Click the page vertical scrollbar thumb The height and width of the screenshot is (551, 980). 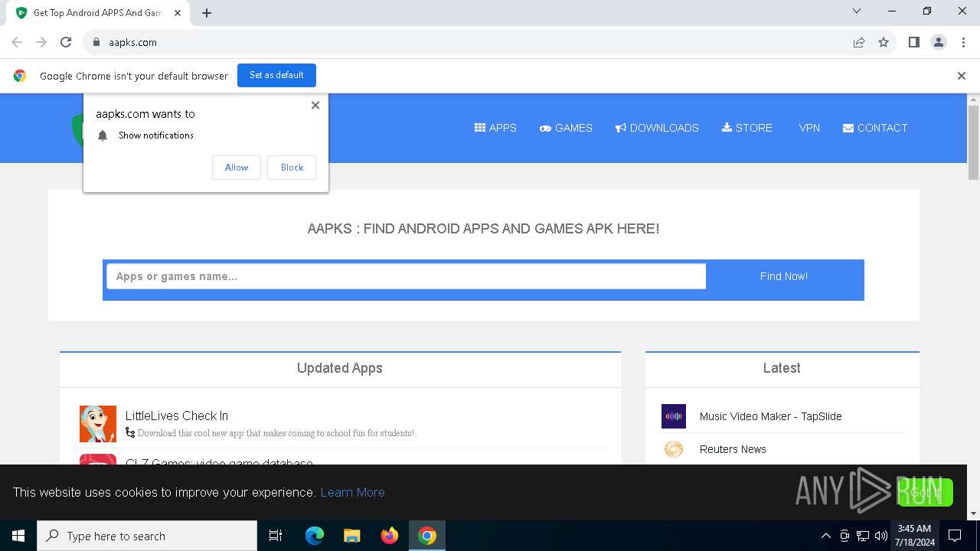click(974, 143)
